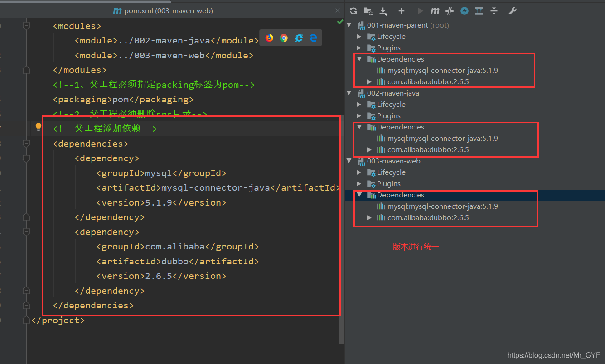Select 001-maven-parent (root) project label
The image size is (605, 364).
click(x=408, y=25)
